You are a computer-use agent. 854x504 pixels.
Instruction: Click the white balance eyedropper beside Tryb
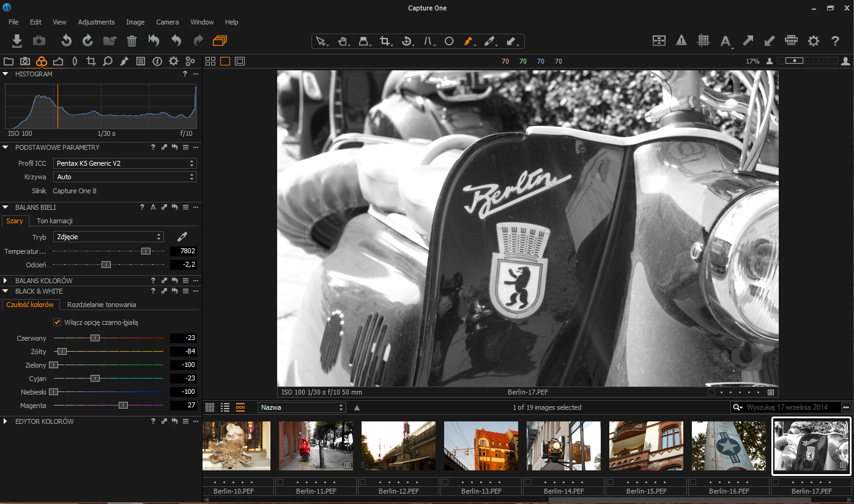182,237
